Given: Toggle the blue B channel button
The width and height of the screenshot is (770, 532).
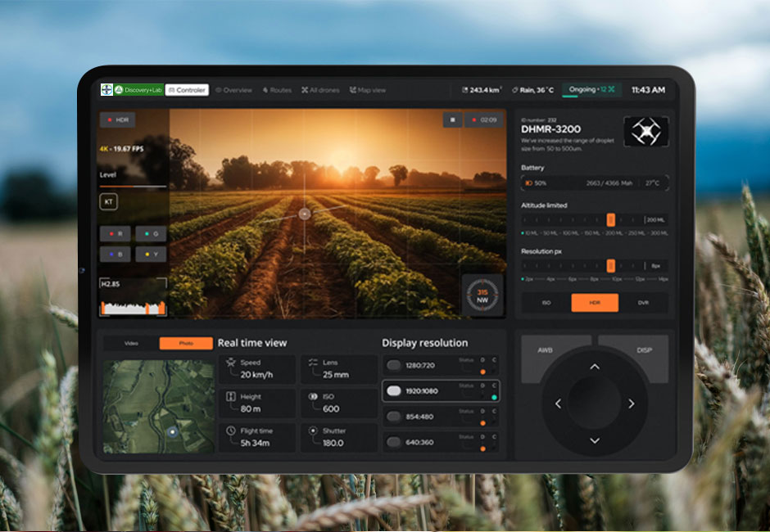Looking at the screenshot, I should click(x=115, y=255).
